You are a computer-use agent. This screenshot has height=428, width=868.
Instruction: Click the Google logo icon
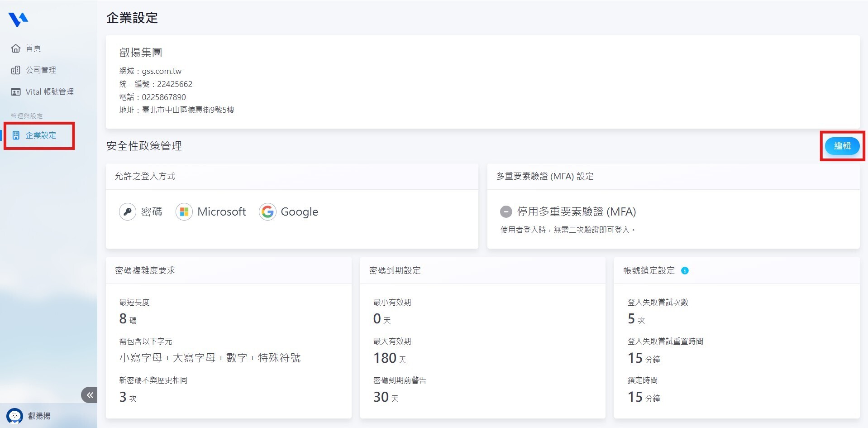(x=267, y=212)
